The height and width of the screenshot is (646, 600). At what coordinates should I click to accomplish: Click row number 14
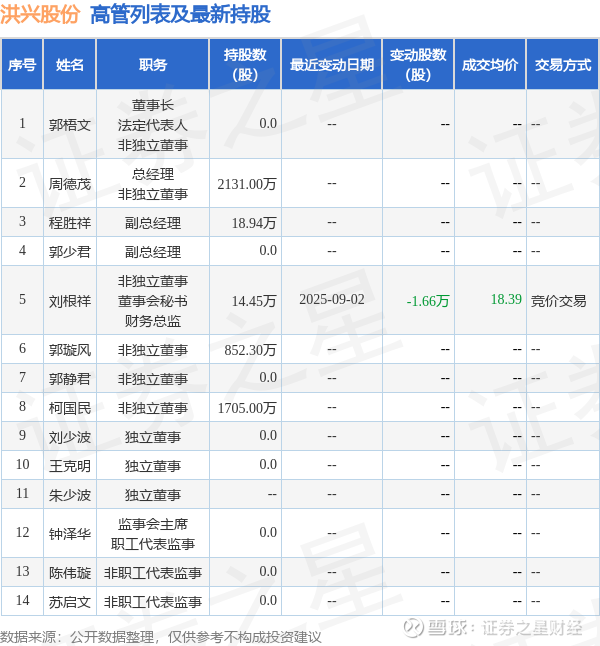(x=22, y=600)
